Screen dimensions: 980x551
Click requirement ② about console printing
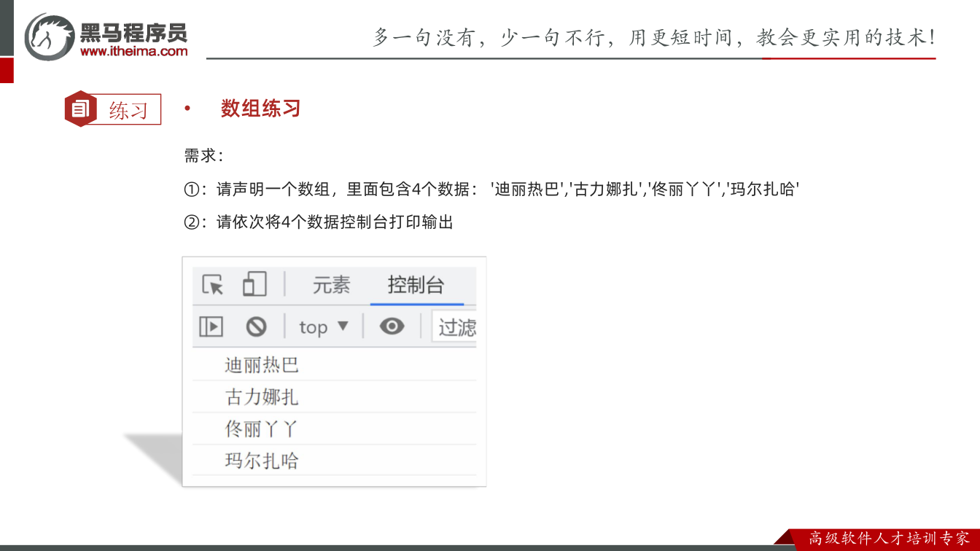click(319, 222)
